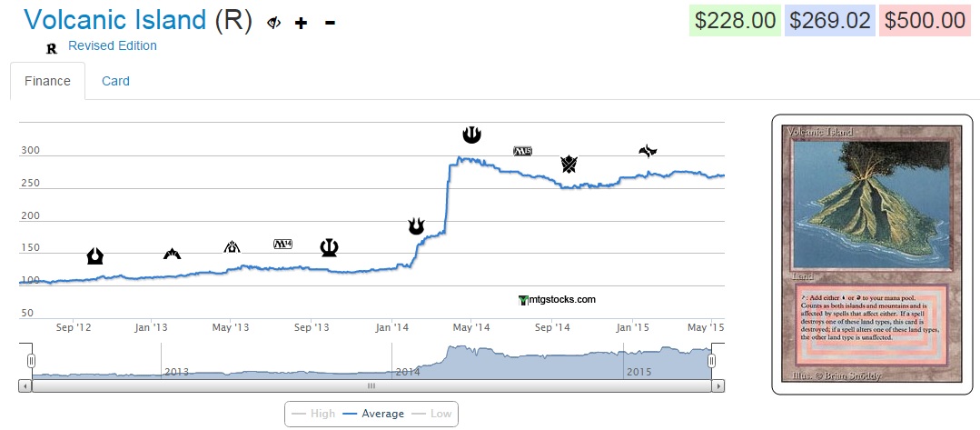Toggle the High series in chart legend
The height and width of the screenshot is (430, 980).
[312, 414]
